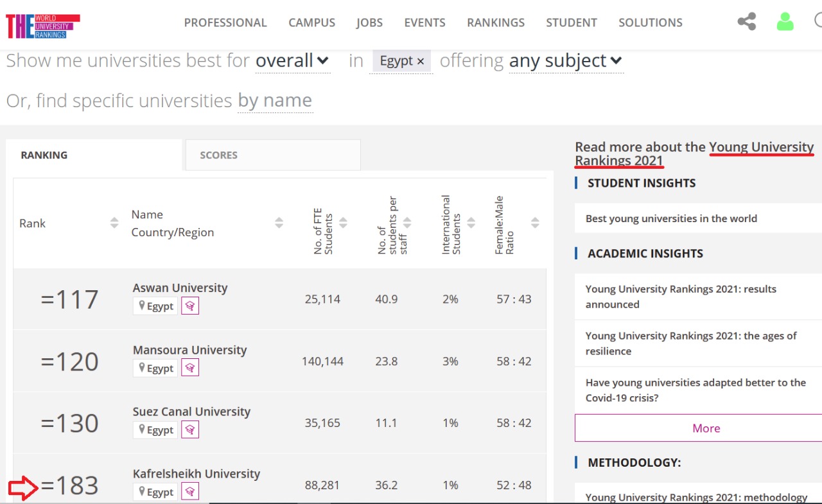Click 'by name' to search universities
Viewport: 822px width, 504px height.
point(275,101)
